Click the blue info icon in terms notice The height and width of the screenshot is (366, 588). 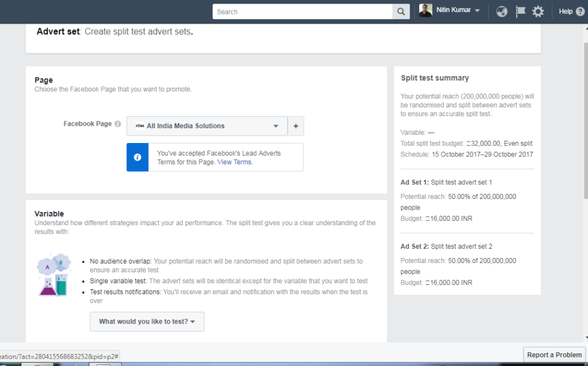(138, 157)
